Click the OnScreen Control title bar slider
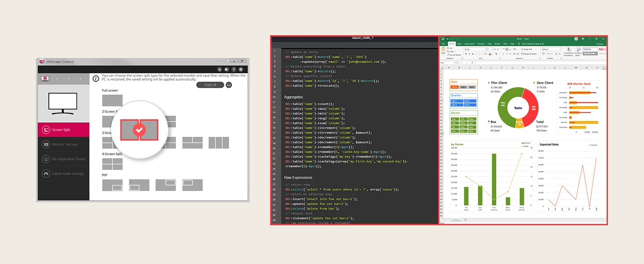 [223, 61]
